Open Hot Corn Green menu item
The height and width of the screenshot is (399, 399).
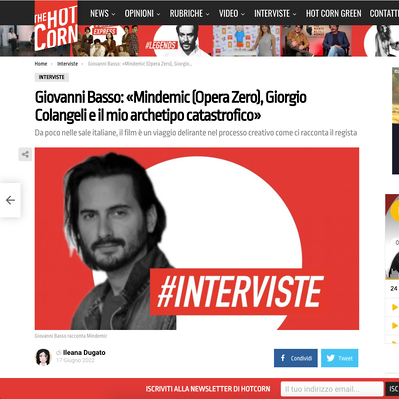point(333,13)
